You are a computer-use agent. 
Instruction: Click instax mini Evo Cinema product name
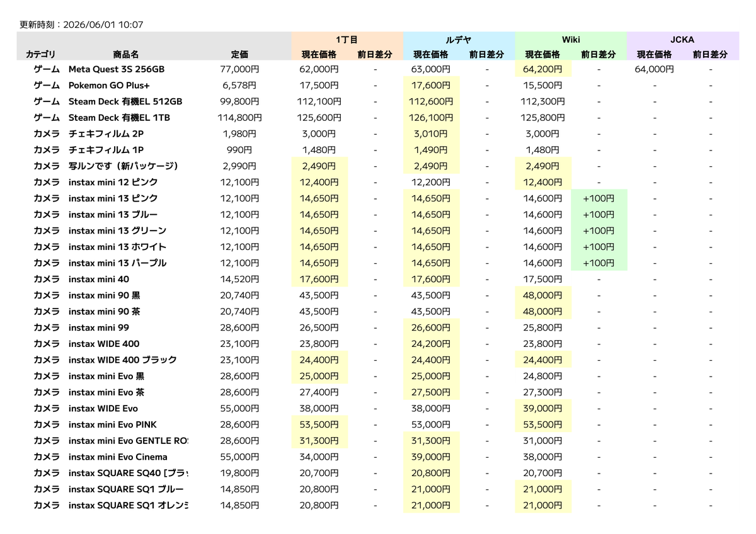118,457
